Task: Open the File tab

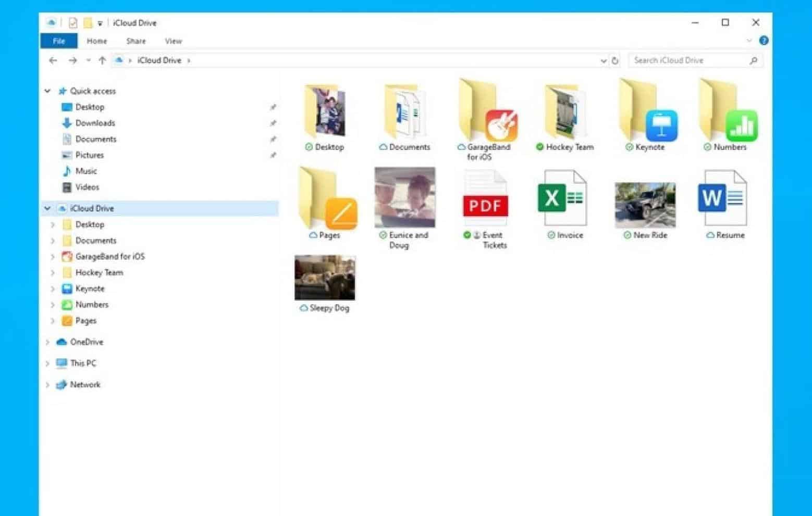Action: click(x=59, y=41)
